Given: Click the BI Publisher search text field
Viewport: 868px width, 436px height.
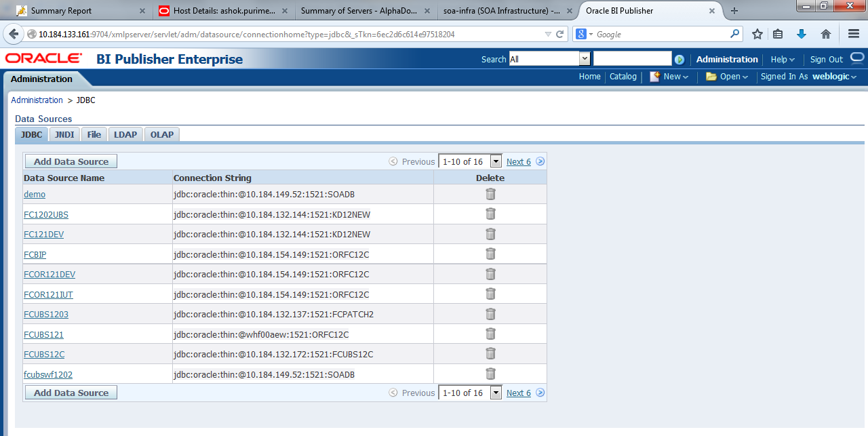Looking at the screenshot, I should [x=632, y=59].
